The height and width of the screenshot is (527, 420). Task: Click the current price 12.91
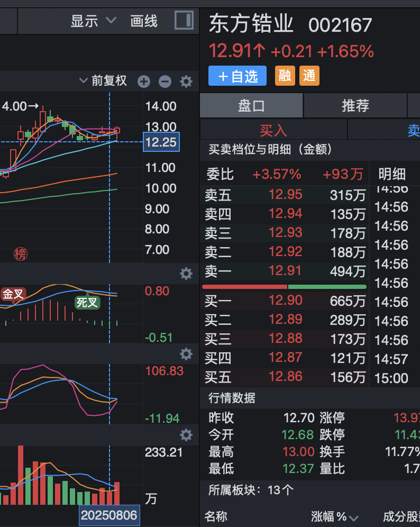[x=237, y=51]
